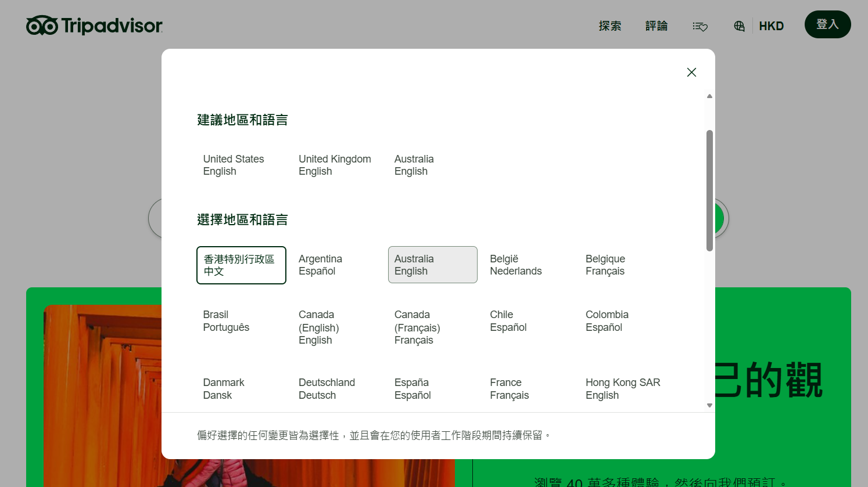Click the dialog vertical scrollbar thumb
The height and width of the screenshot is (487, 868).
click(x=709, y=190)
